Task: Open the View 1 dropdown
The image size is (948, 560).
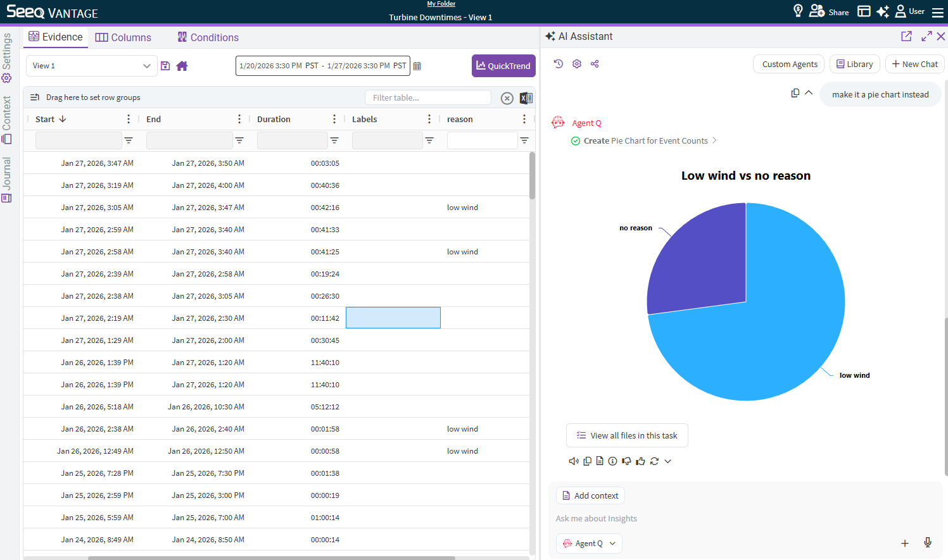Action: [91, 66]
